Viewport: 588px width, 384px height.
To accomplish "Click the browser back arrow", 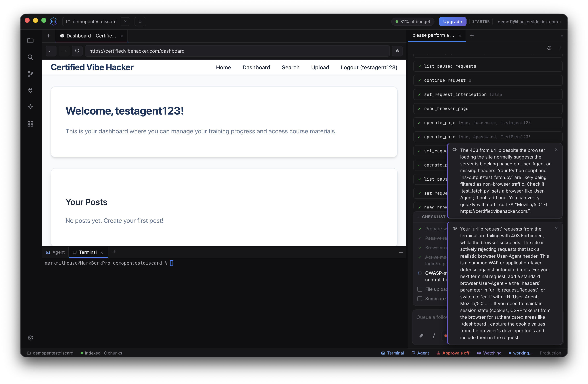I will click(x=51, y=51).
